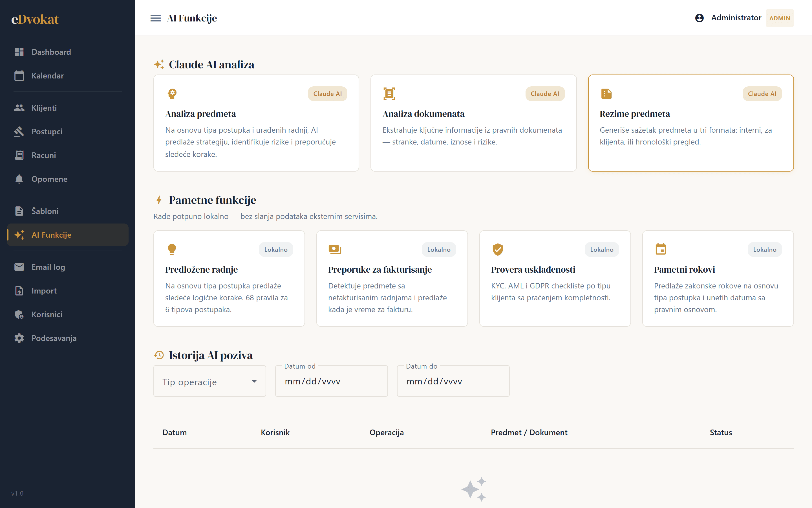Click the Tip operacije dropdown arrow
Screen dimensions: 812x508
point(254,381)
